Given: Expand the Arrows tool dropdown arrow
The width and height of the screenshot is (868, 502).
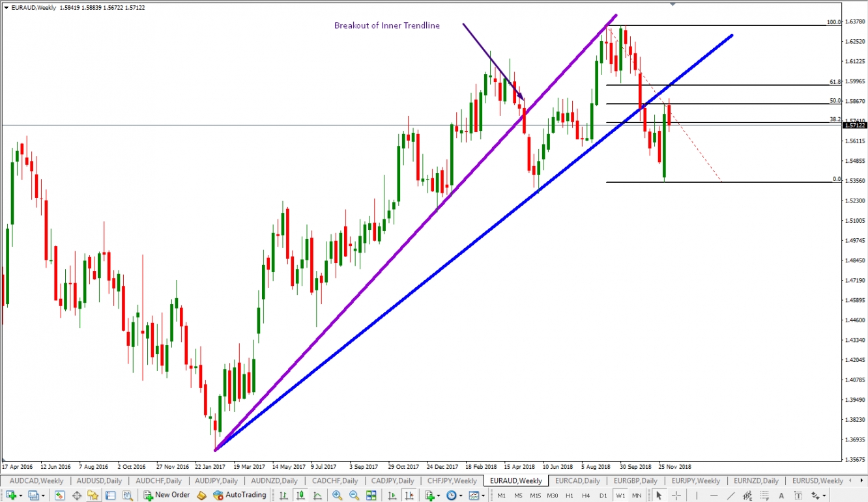Looking at the screenshot, I should tap(824, 495).
